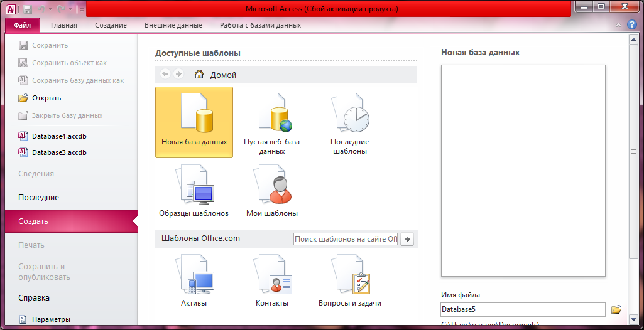The height and width of the screenshot is (330, 644).
Task: Click the Домой breadcrumb label
Action: 224,75
